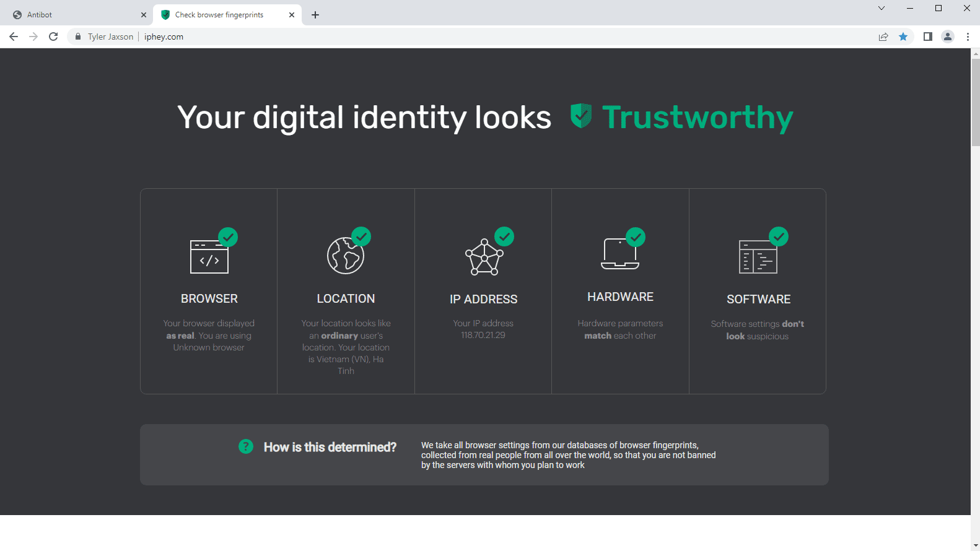Click the Browser code window icon
The width and height of the screenshot is (980, 551).
coord(209,256)
